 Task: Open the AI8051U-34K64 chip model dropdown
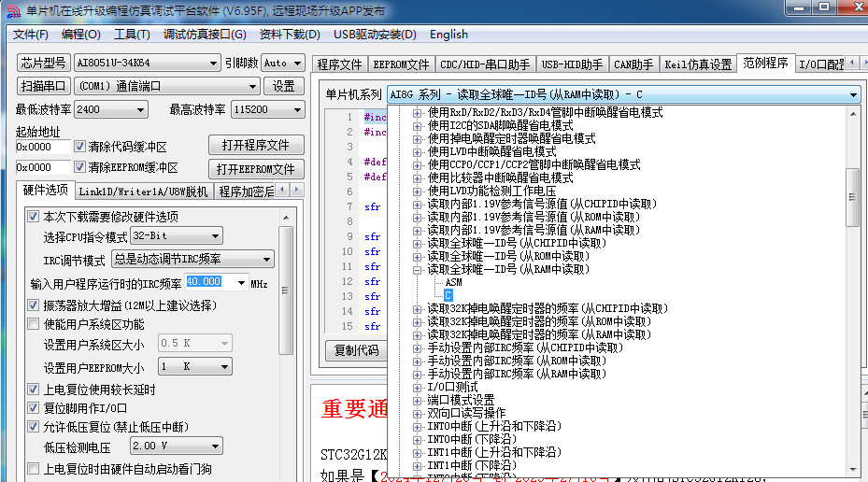(x=147, y=64)
